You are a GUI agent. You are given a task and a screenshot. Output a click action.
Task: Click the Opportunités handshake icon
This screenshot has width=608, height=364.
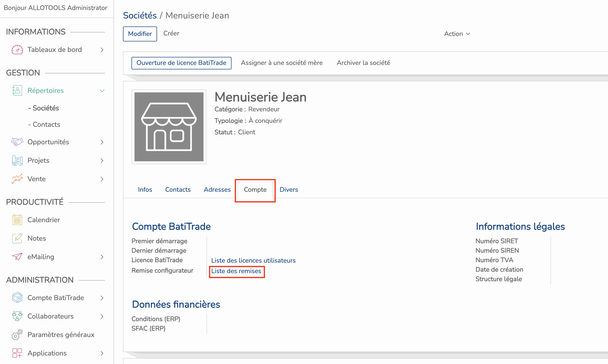(x=17, y=142)
